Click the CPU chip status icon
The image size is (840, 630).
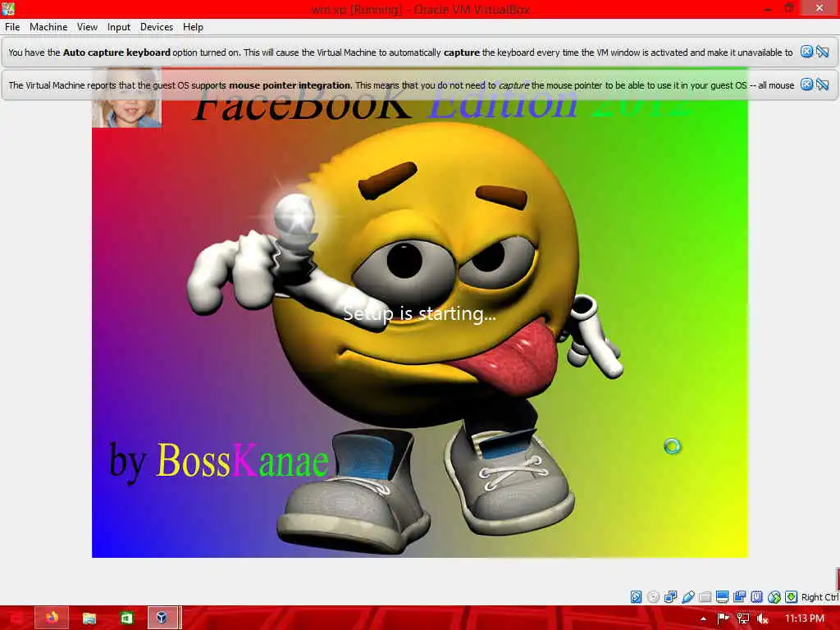tap(756, 597)
